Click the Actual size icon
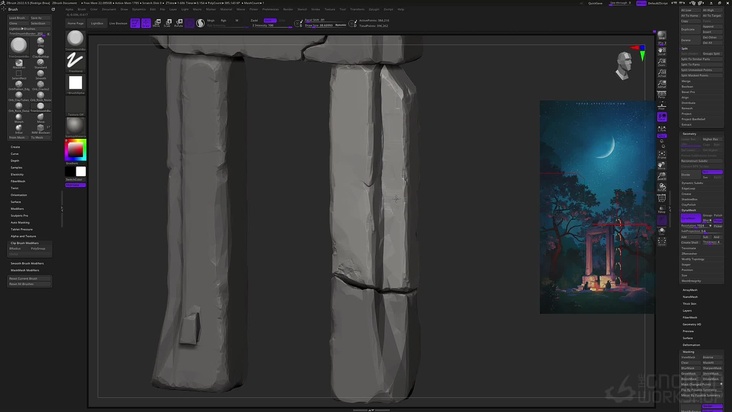 662,73
